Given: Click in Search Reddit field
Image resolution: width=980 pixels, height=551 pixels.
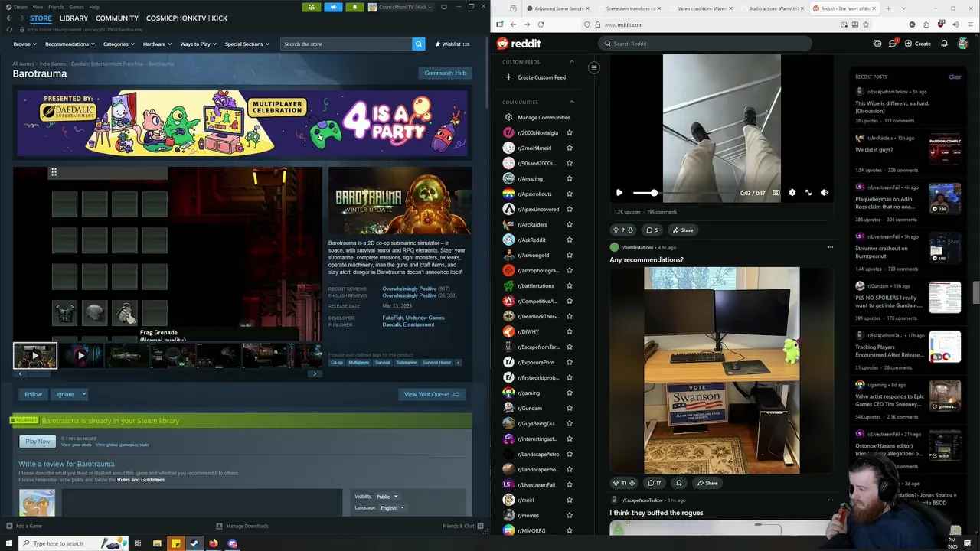Looking at the screenshot, I should 705,44.
